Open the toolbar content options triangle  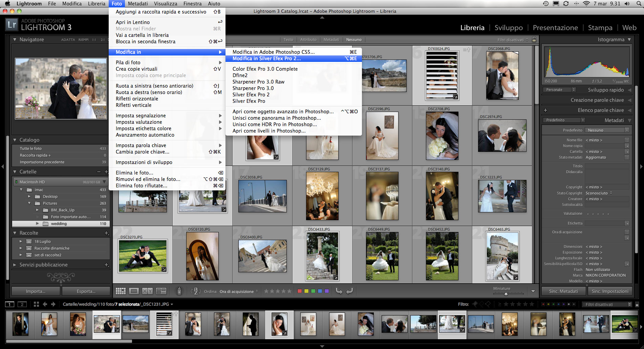pyautogui.click(x=533, y=291)
